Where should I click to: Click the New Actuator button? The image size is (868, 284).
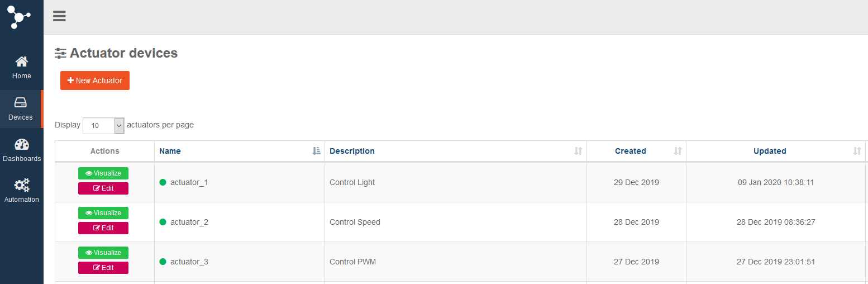(95, 81)
